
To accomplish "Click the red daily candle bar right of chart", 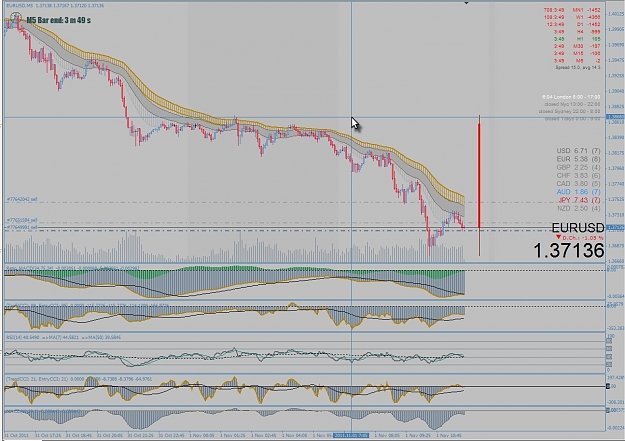I will [x=479, y=175].
